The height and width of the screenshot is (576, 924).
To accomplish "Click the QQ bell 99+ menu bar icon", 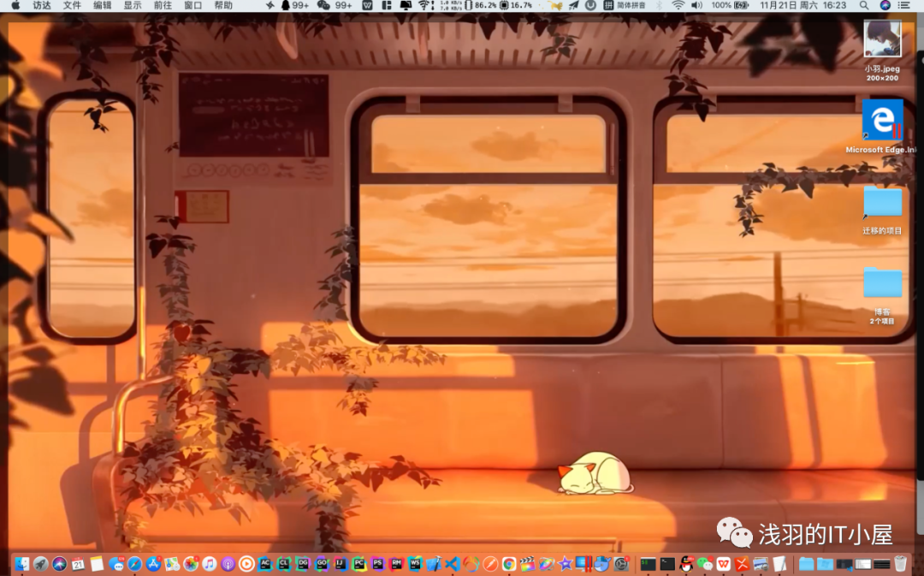I will pos(294,5).
